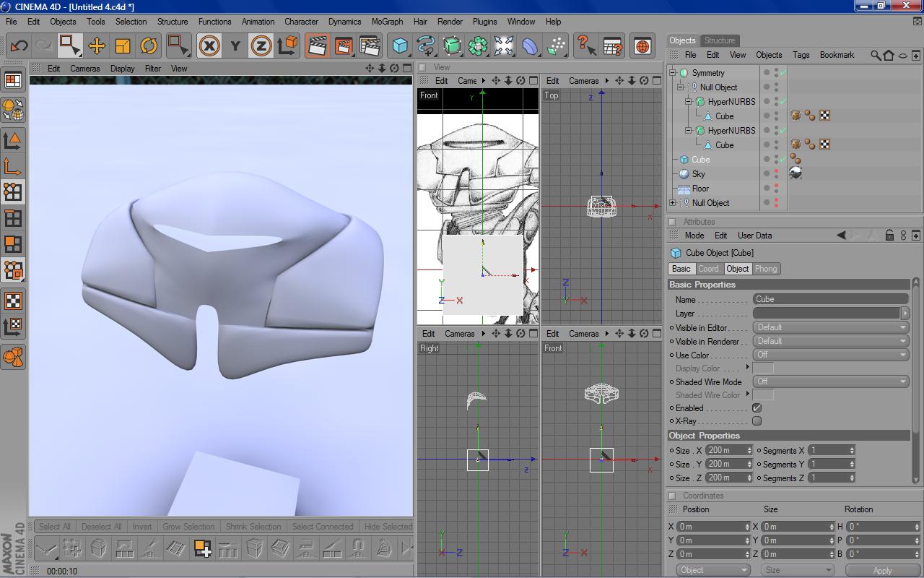Viewport: 924px width, 578px height.
Task: Click the Size X field 200 m
Action: (x=729, y=450)
